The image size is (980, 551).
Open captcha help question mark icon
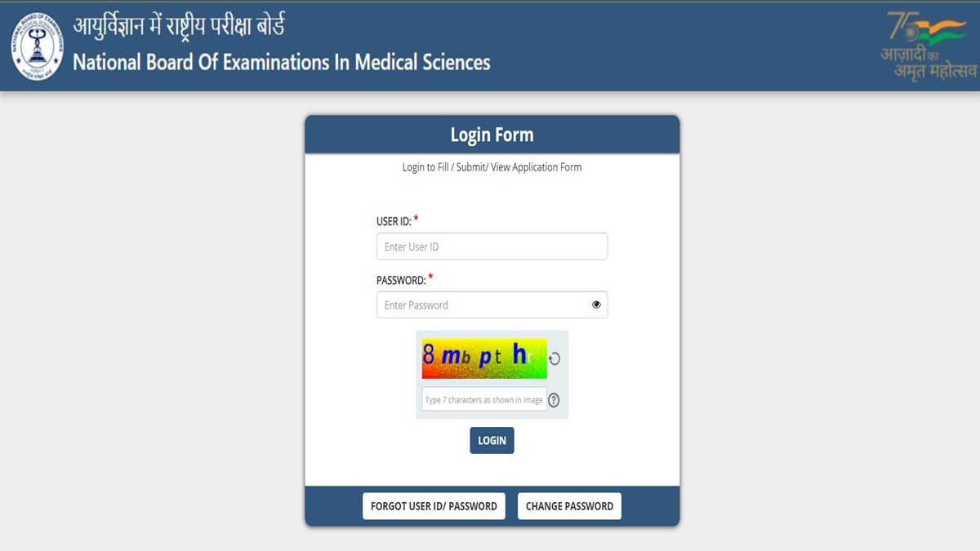point(554,400)
